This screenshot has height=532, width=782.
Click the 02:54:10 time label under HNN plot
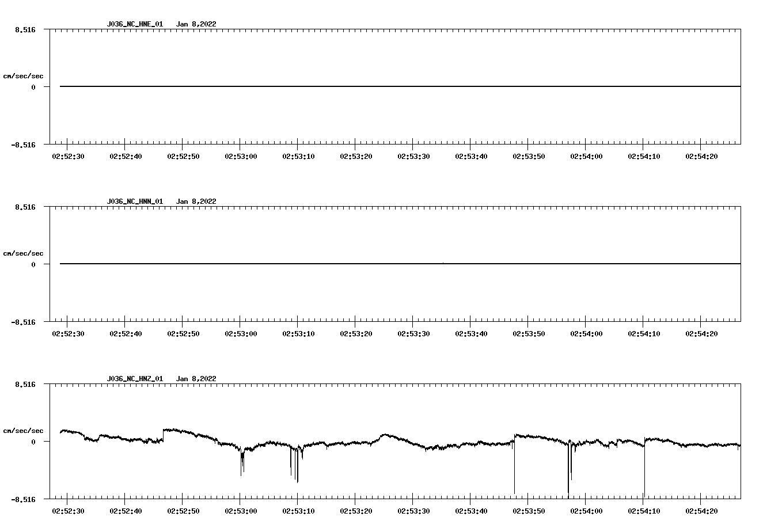[x=644, y=334]
